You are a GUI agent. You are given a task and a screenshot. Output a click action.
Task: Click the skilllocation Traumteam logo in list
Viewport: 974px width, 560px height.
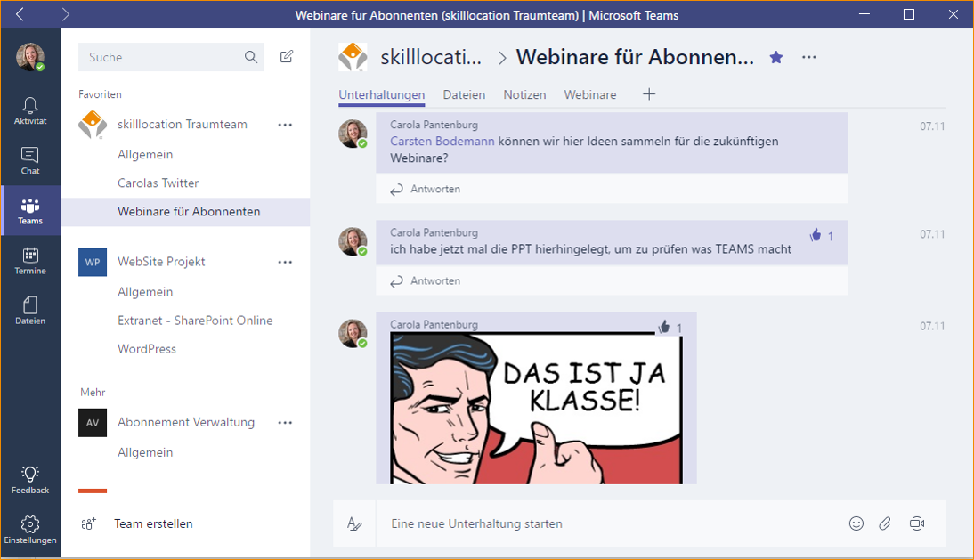(93, 125)
